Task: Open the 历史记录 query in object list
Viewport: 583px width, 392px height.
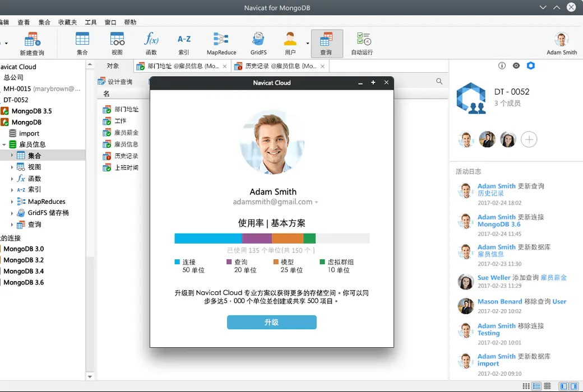Action: pos(121,156)
